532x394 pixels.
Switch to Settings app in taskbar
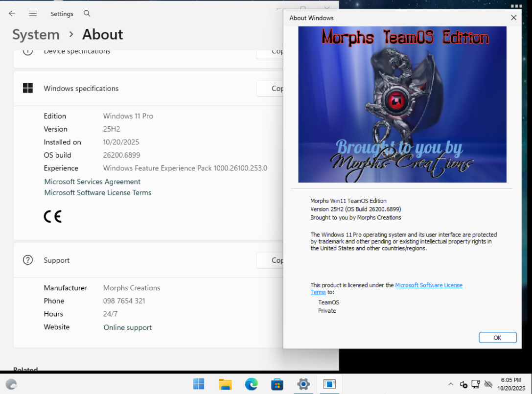coord(303,384)
